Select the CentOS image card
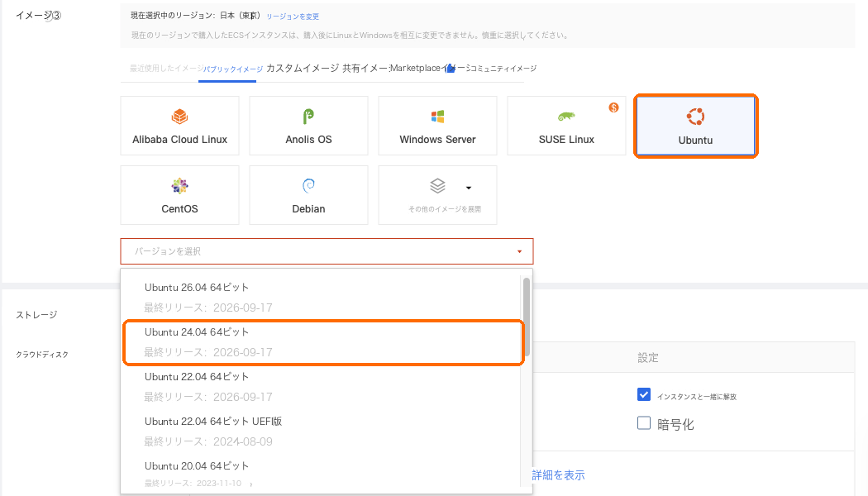The height and width of the screenshot is (496, 868). click(x=180, y=195)
